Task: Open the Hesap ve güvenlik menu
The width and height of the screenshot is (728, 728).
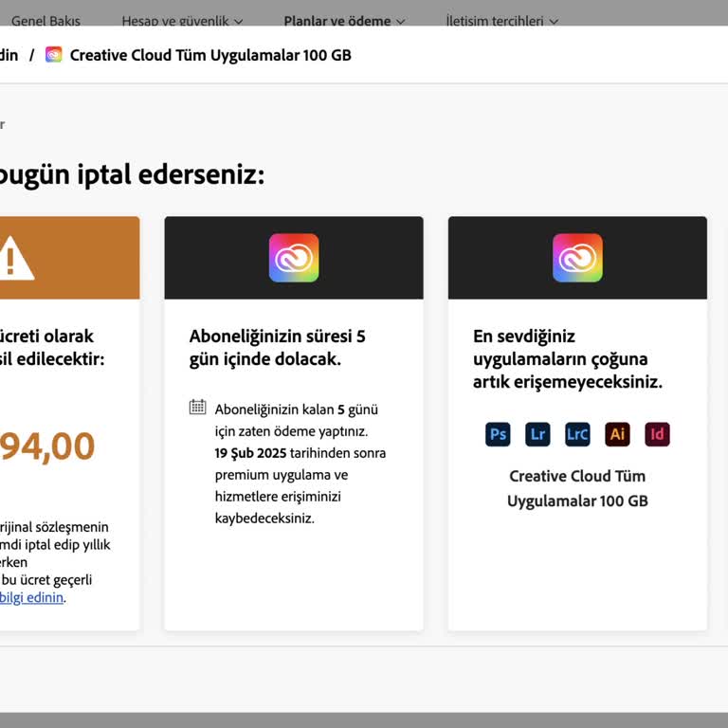Action: 182,22
